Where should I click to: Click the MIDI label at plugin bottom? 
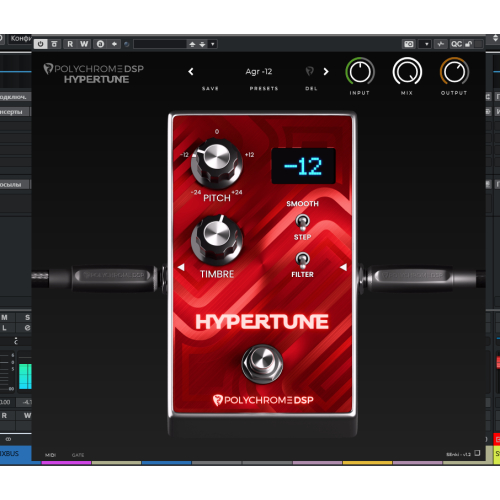50,455
